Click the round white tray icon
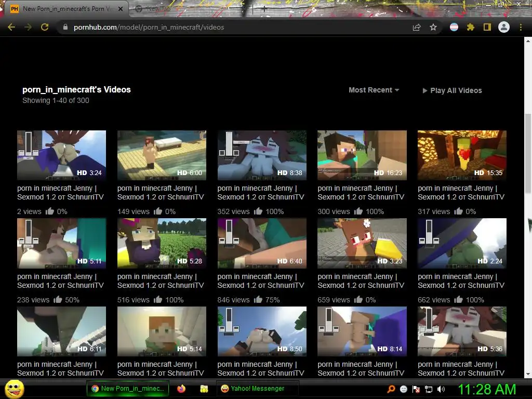The image size is (532, 399). 403,389
